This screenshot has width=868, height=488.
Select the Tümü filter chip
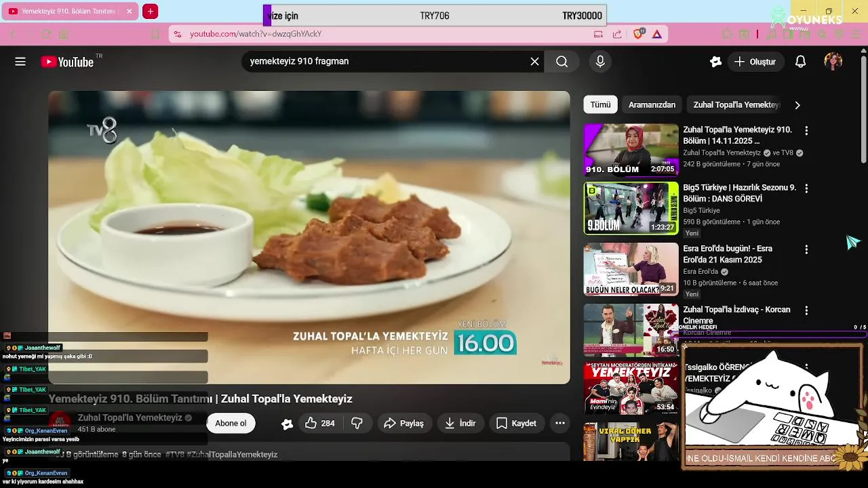[600, 104]
